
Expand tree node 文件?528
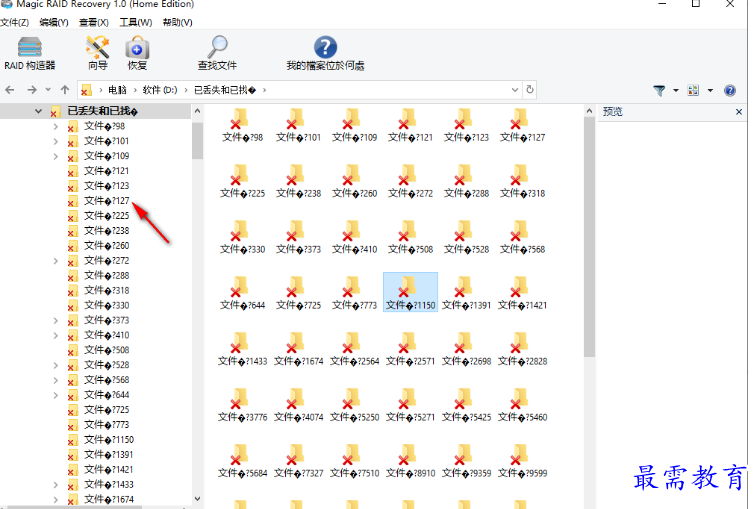55,365
